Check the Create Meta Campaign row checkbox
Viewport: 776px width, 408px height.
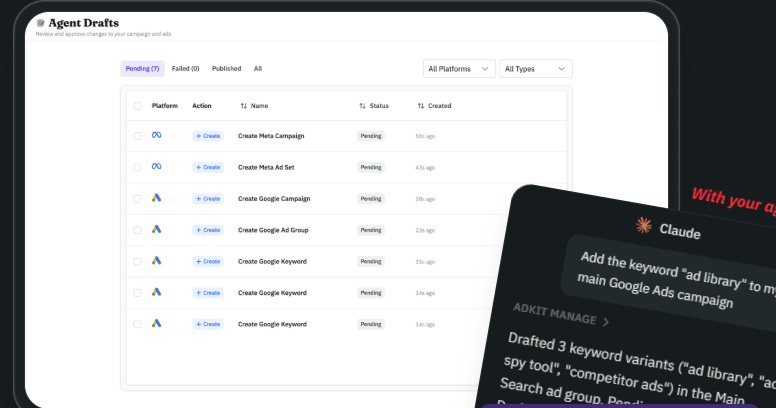coord(137,136)
